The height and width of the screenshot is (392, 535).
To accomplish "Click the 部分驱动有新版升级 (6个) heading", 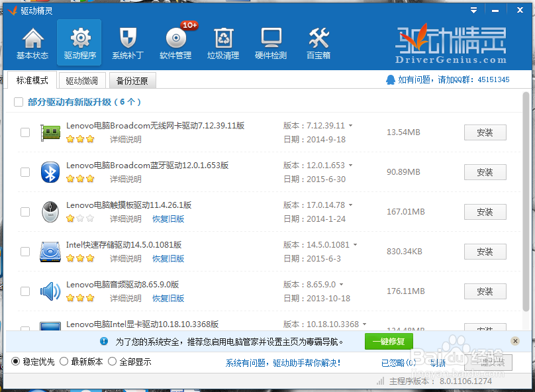I will point(84,102).
